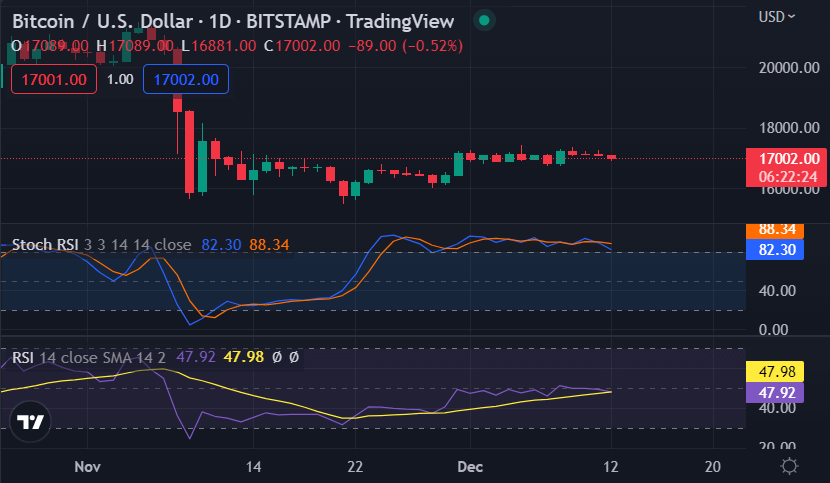This screenshot has width=830, height=483.
Task: Click the Stoch RSI blue value 82.30 in legend
Action: [x=221, y=245]
